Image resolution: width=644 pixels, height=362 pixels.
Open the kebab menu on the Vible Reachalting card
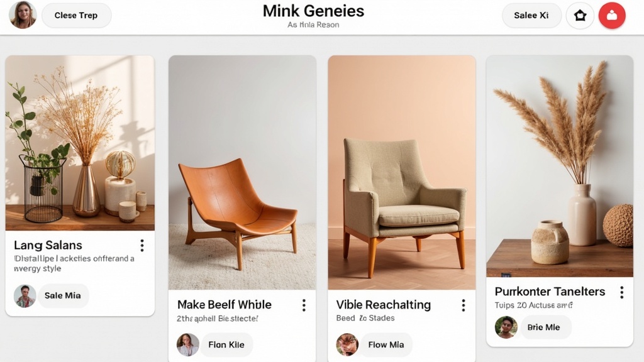tap(464, 305)
